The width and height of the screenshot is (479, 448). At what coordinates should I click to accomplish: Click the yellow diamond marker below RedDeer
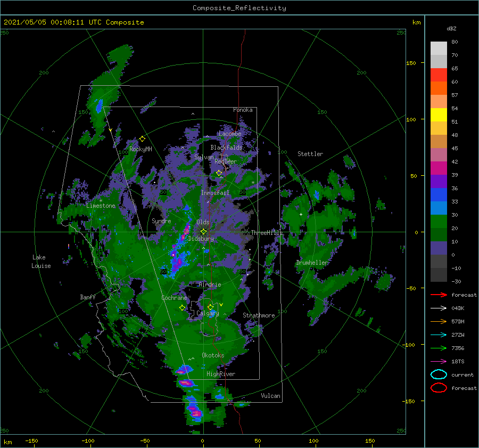coord(219,173)
